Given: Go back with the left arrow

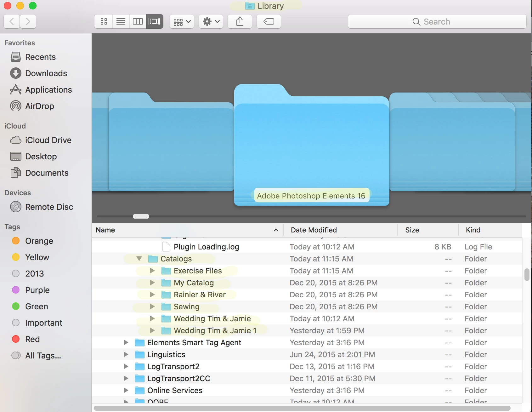Looking at the screenshot, I should (12, 21).
